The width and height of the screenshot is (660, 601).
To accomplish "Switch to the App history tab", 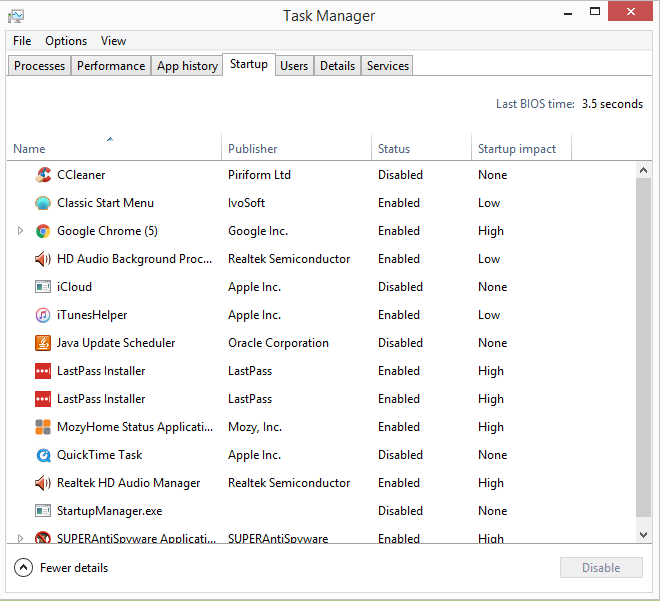I will pyautogui.click(x=187, y=66).
